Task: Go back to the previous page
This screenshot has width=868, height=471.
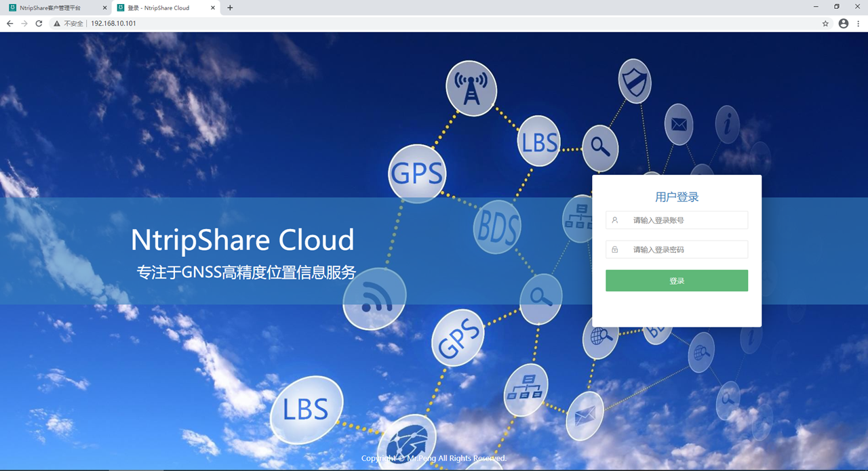Action: pyautogui.click(x=9, y=23)
